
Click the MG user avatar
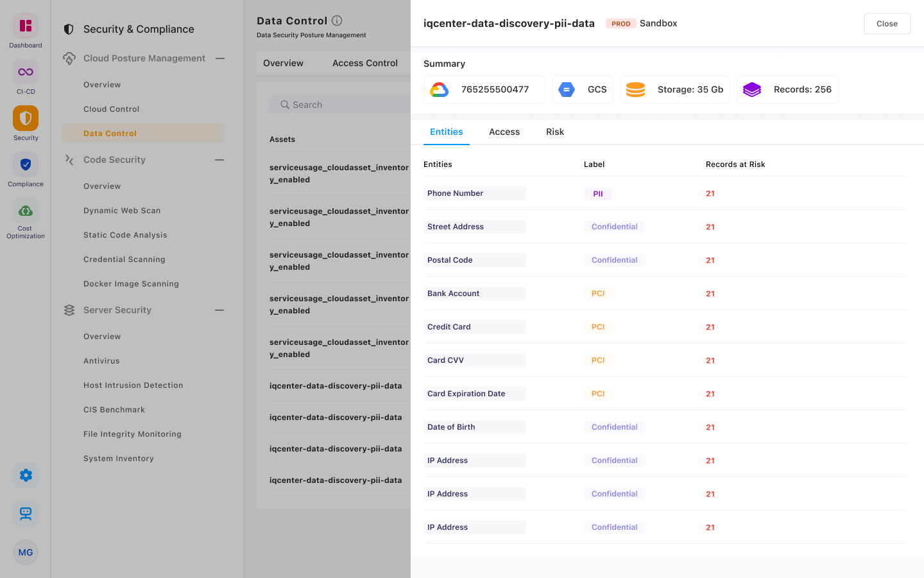click(x=26, y=552)
